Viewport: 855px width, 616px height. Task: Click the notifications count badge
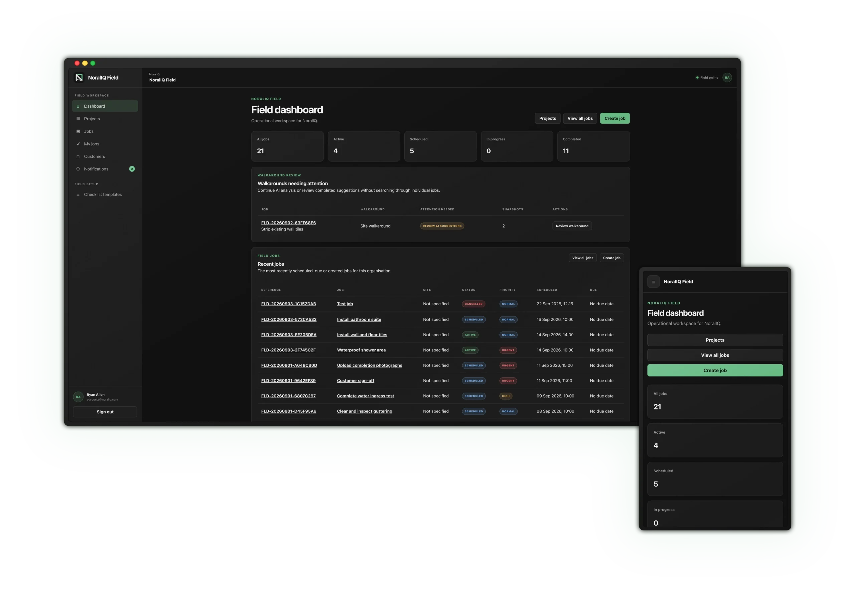click(x=132, y=169)
